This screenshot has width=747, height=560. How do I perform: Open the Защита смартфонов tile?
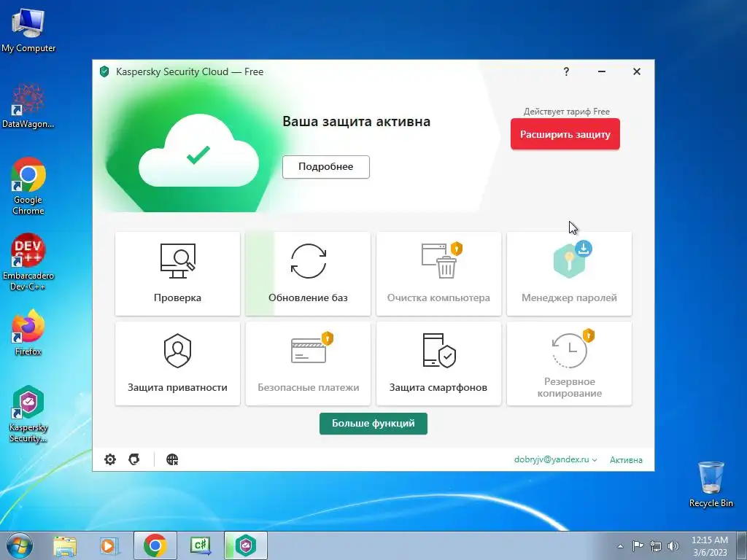coord(438,364)
